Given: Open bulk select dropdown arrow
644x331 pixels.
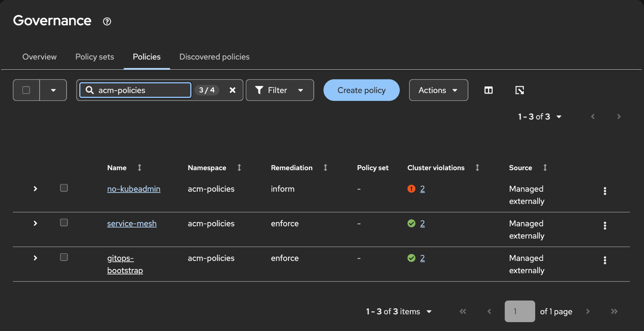Looking at the screenshot, I should pyautogui.click(x=53, y=90).
